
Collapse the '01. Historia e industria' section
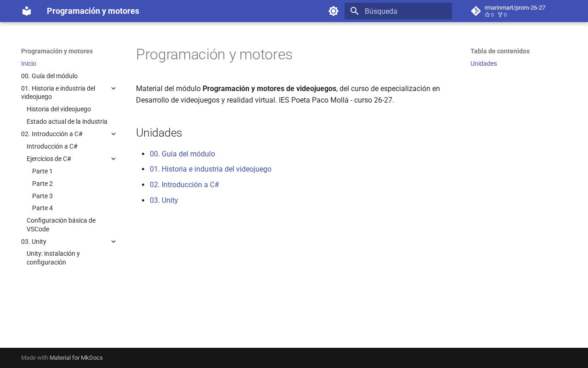point(113,88)
